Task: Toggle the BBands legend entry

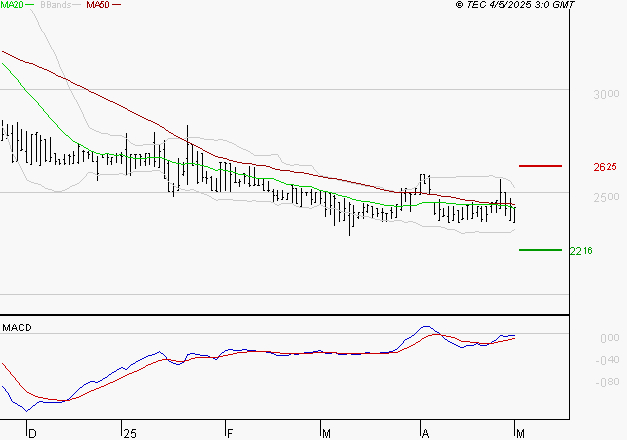Action: click(x=54, y=5)
